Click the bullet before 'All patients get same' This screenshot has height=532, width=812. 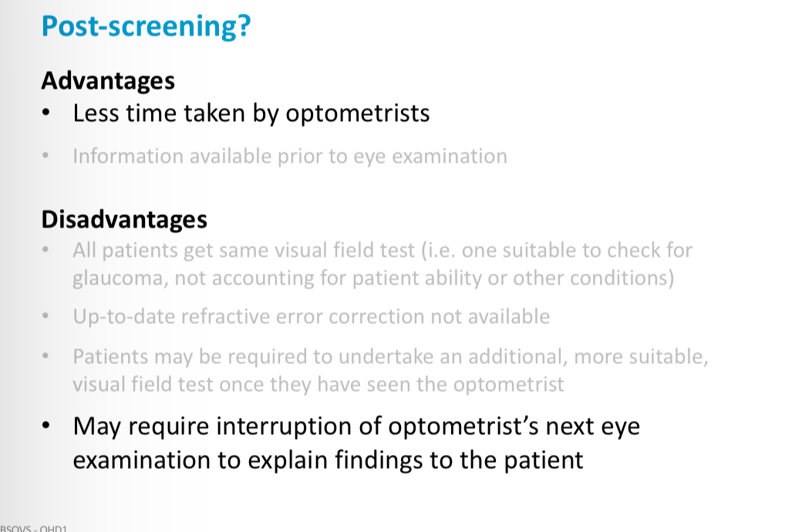(x=45, y=249)
